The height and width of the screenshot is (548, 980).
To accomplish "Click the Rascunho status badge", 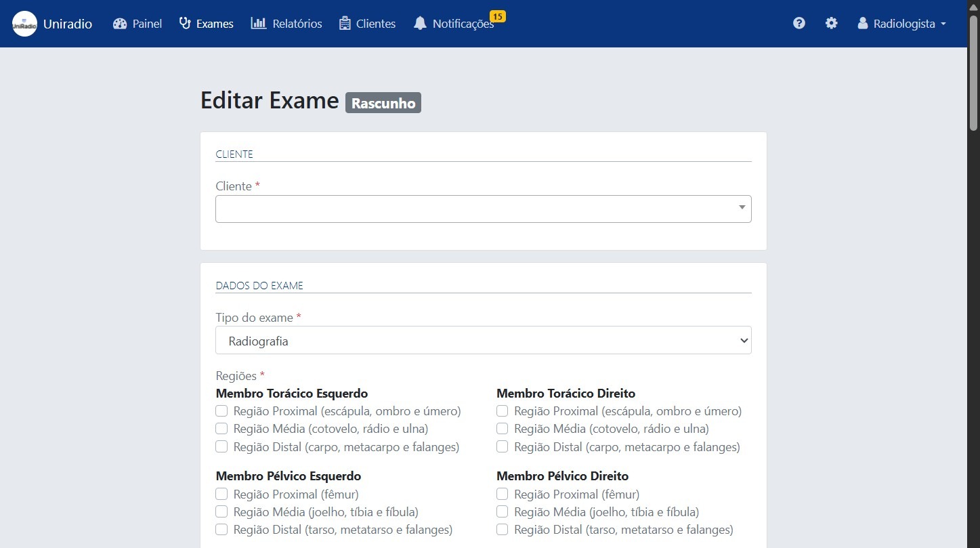I will pos(383,102).
